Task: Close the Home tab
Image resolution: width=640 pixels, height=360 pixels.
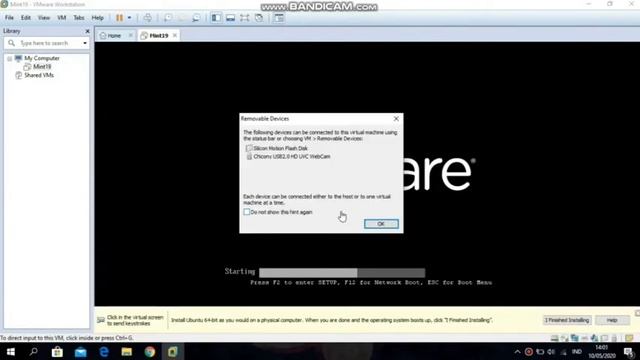Action: pos(131,36)
